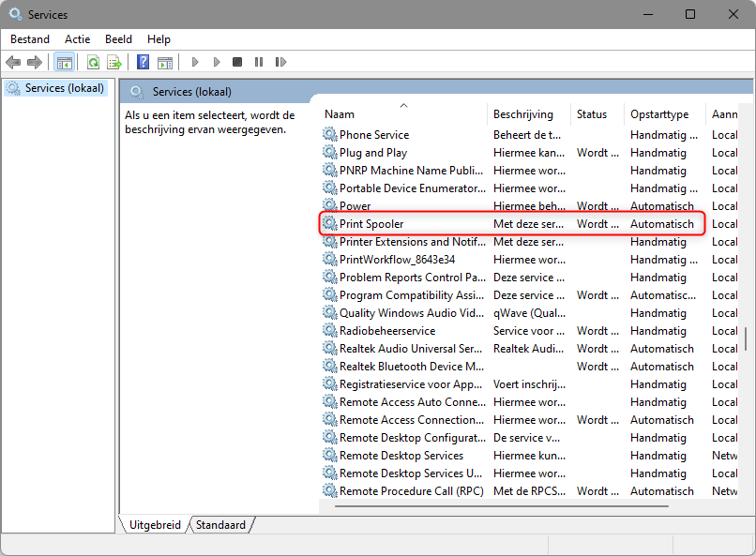This screenshot has width=756, height=556.
Task: Click the gear icon beside Quality Windows Audio Vid...
Action: point(330,312)
